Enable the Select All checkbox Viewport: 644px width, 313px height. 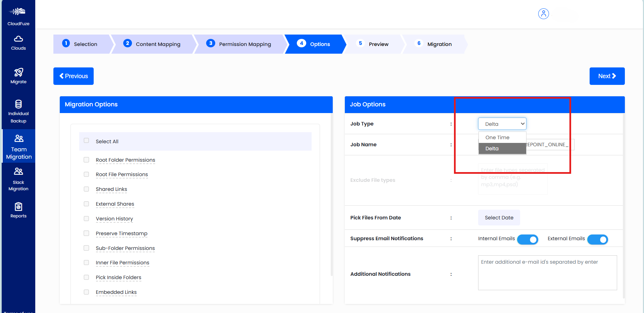(86, 141)
